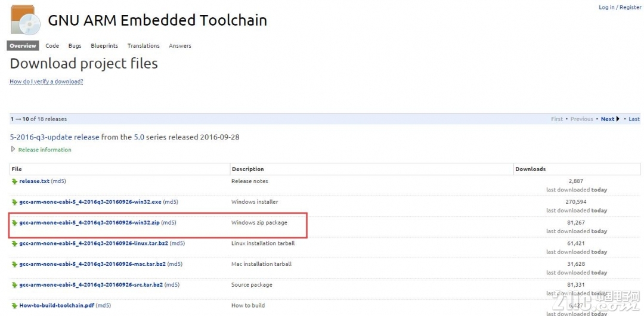Open md5 link for How-to-build-toolchain.pdf

pyautogui.click(x=104, y=305)
